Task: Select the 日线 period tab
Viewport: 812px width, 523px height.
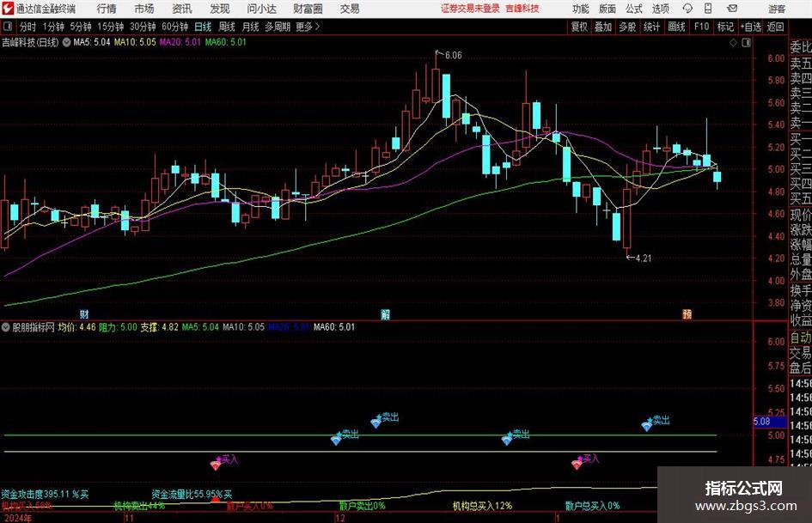Action: pos(203,27)
